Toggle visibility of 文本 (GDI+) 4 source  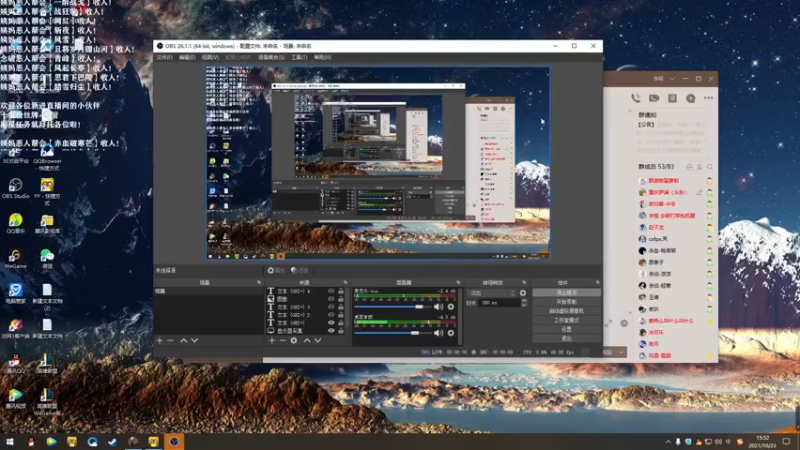331,291
